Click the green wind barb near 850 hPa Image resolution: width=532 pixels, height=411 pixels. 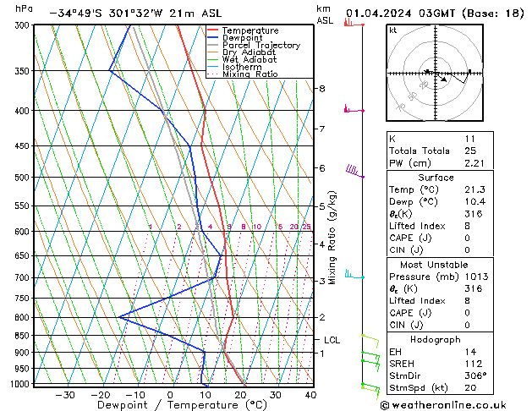point(370,339)
